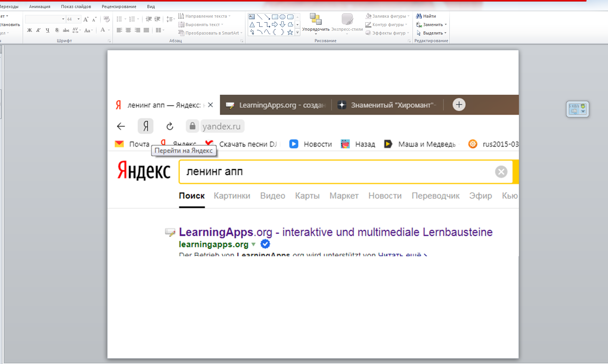Click the font color A button

[x=103, y=30]
